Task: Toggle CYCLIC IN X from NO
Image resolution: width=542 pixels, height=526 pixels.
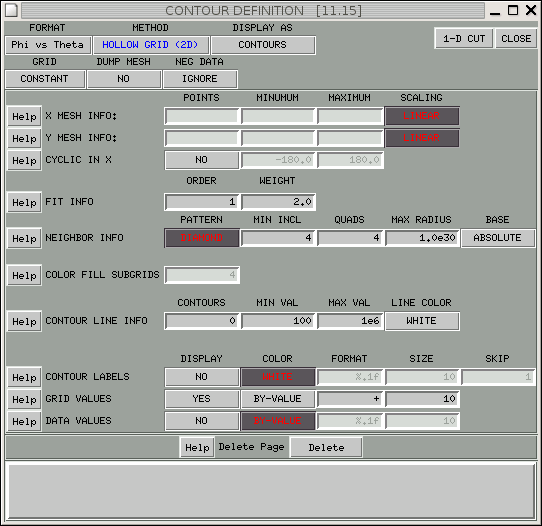Action: [x=202, y=160]
